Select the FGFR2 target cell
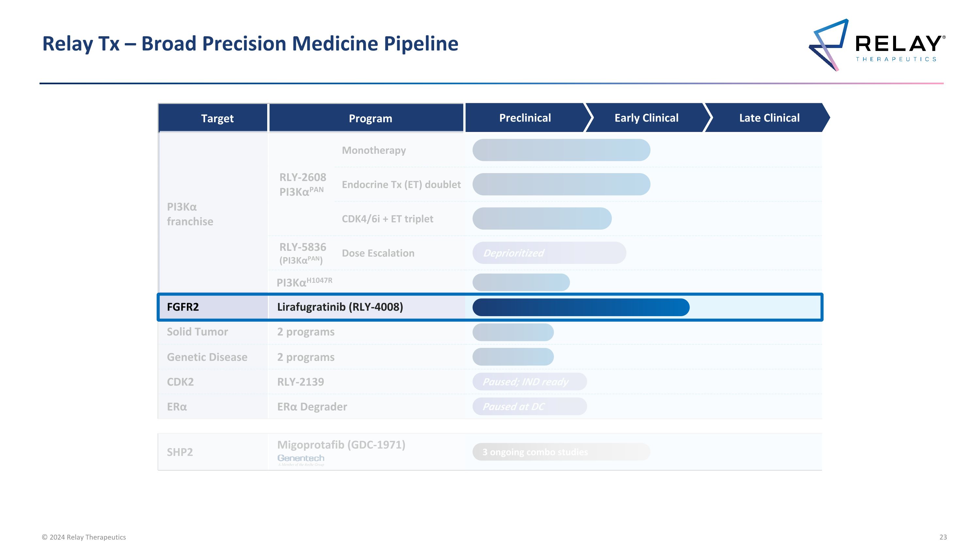980x551 pixels. tap(183, 307)
